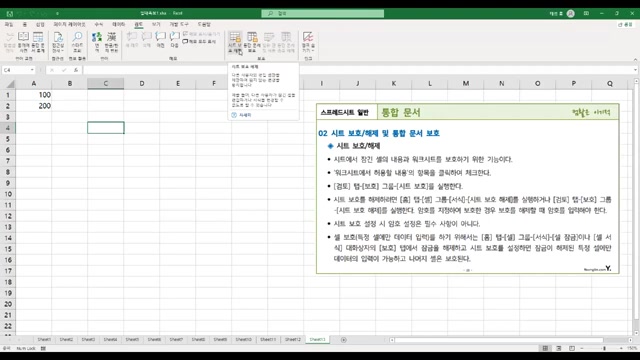
Task: Click the Select All corner triangle
Action: click(10, 84)
